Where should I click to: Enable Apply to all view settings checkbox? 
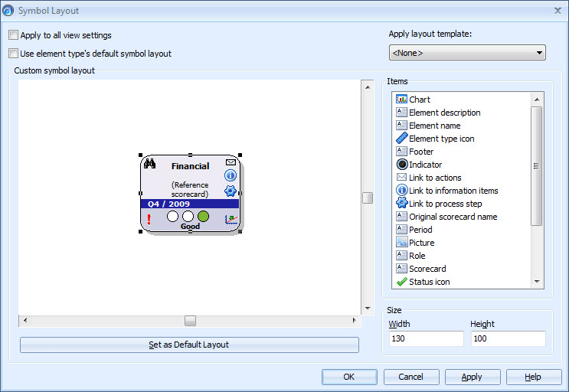pyautogui.click(x=14, y=34)
